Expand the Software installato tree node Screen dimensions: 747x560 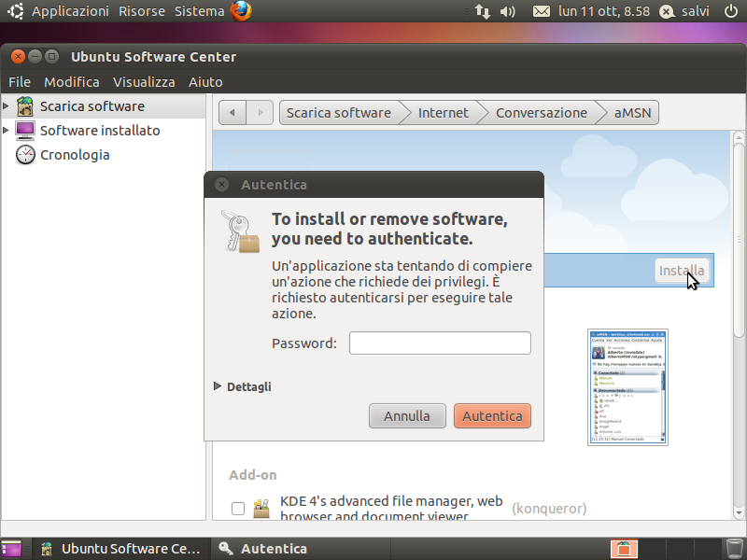tap(6, 130)
